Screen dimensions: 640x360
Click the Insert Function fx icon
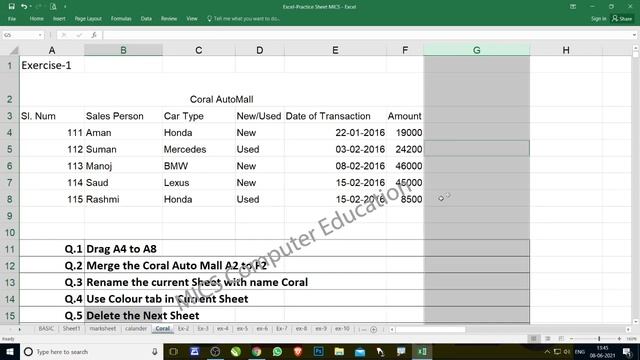click(x=94, y=35)
